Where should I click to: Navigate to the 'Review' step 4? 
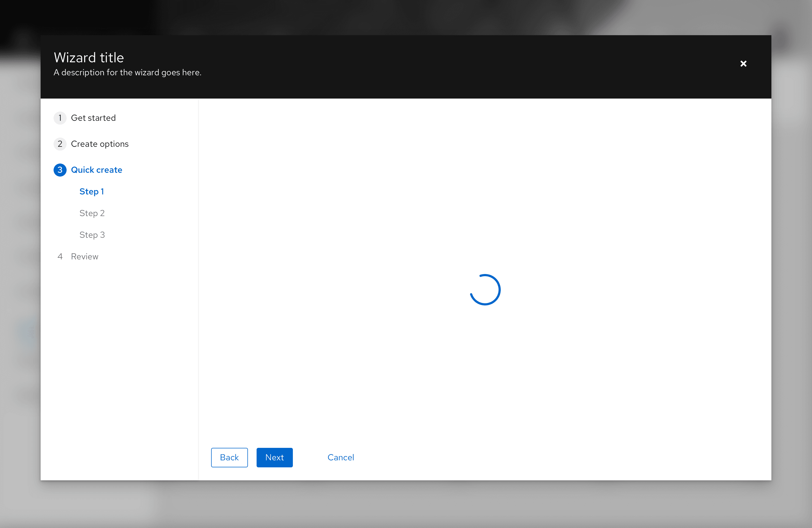point(85,256)
